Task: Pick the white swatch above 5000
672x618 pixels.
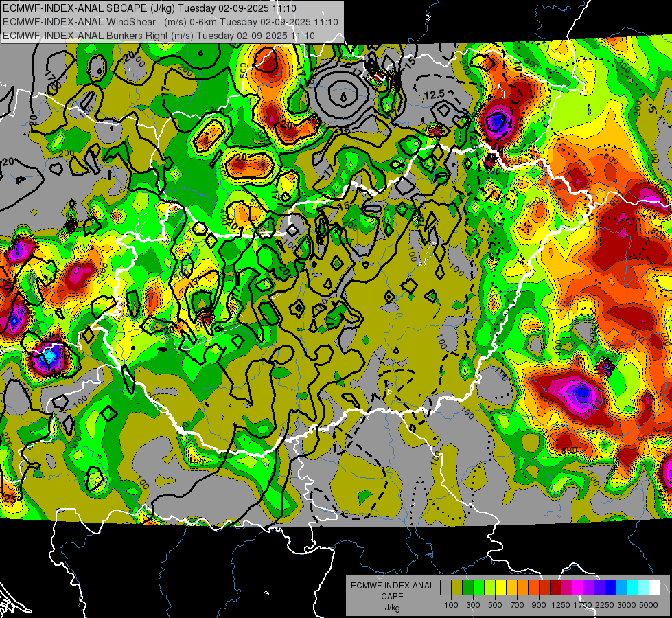Action: tap(654, 588)
